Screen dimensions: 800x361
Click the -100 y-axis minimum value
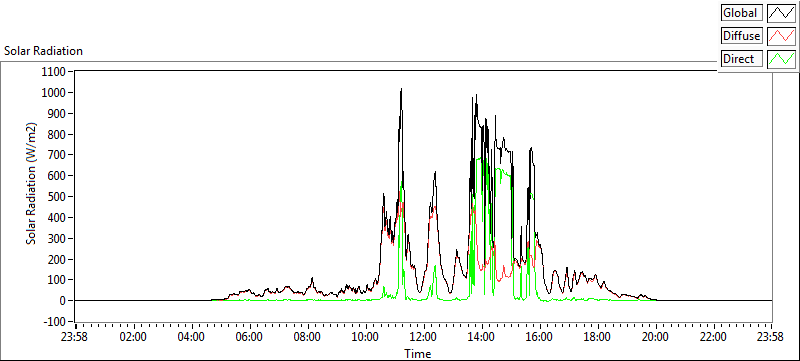[x=56, y=322]
